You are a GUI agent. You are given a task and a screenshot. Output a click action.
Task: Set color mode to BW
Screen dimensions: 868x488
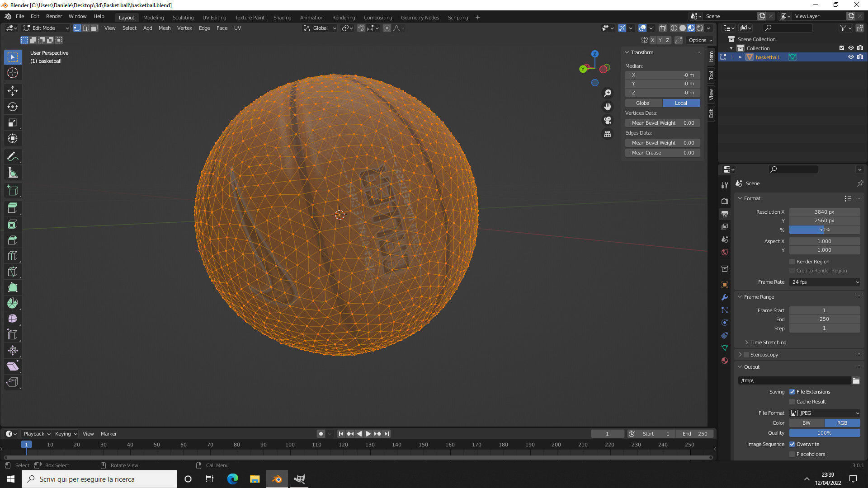[x=807, y=423]
